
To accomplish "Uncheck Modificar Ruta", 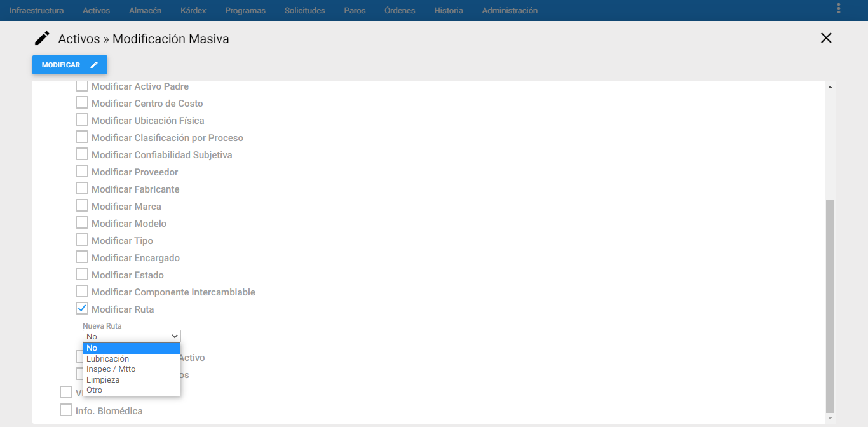I will (82, 309).
